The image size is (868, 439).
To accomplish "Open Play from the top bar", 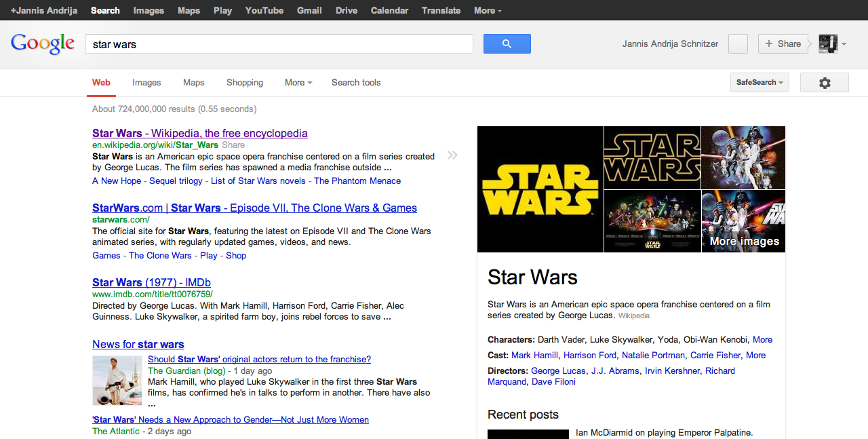I will point(222,10).
